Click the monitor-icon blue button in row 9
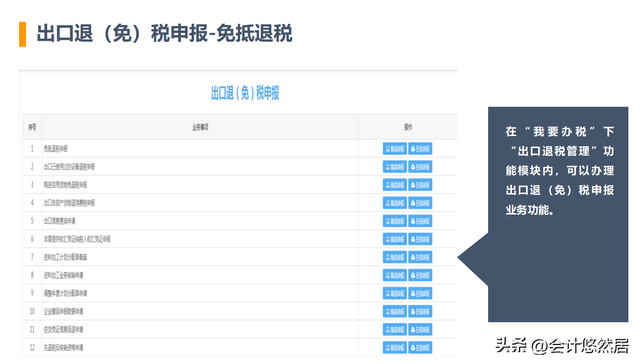This screenshot has height=364, width=640. 394,293
